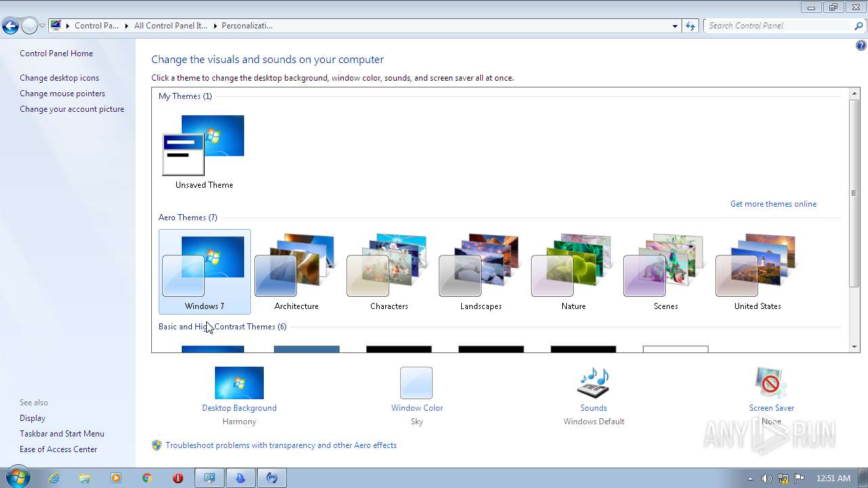The height and width of the screenshot is (488, 868).
Task: Apply the Landscapes theme
Action: (481, 271)
